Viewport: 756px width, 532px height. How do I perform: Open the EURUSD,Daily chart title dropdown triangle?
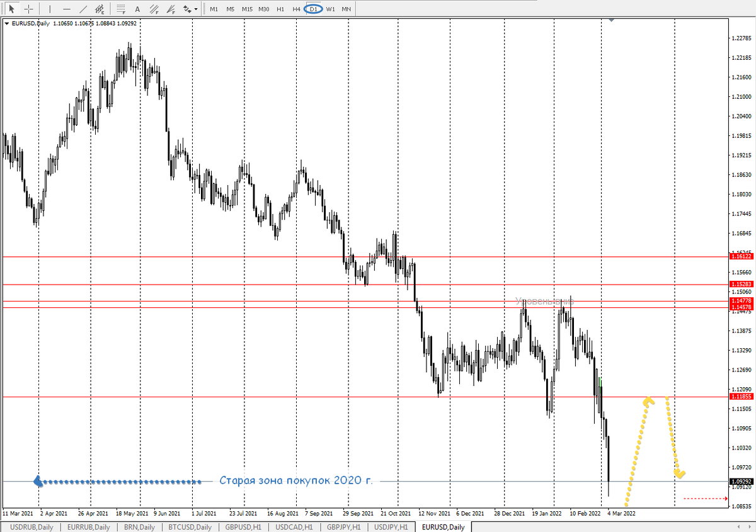click(6, 23)
